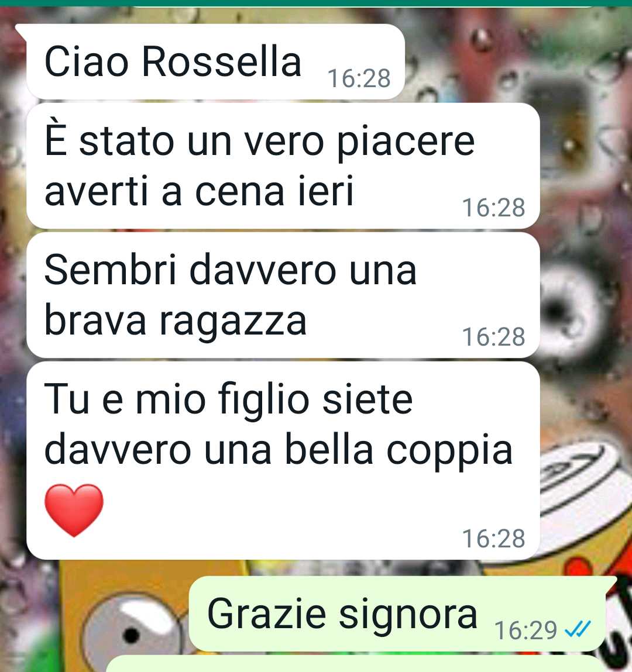Select the sent "Grazie signora" bubble
The width and height of the screenshot is (632, 672).
(x=397, y=614)
